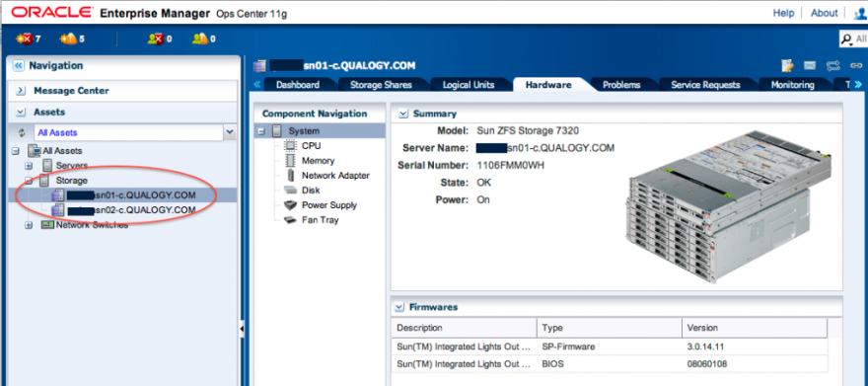868x386 pixels.
Task: Select the Power Supply component
Action: point(329,205)
